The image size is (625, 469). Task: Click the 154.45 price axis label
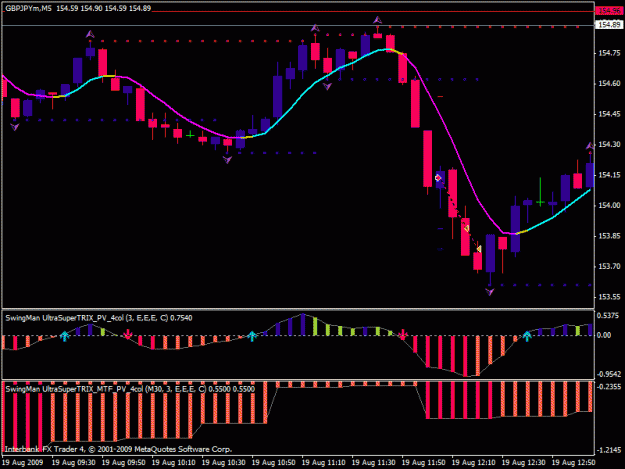click(609, 114)
